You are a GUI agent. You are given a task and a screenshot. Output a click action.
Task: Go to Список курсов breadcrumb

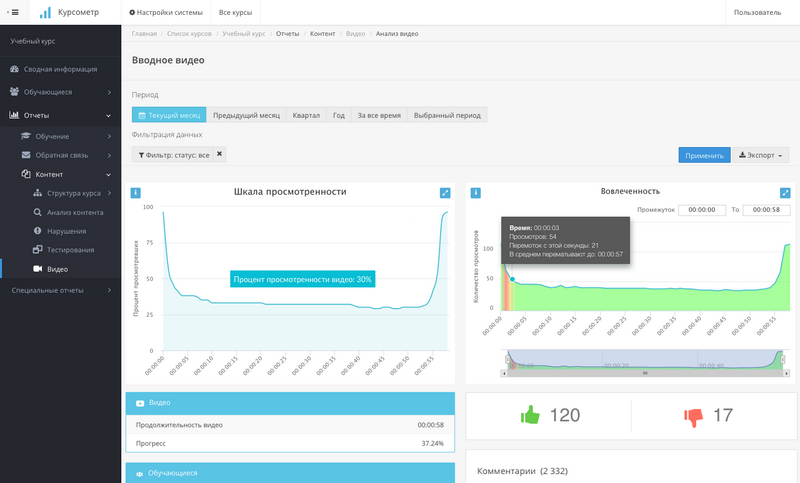190,34
